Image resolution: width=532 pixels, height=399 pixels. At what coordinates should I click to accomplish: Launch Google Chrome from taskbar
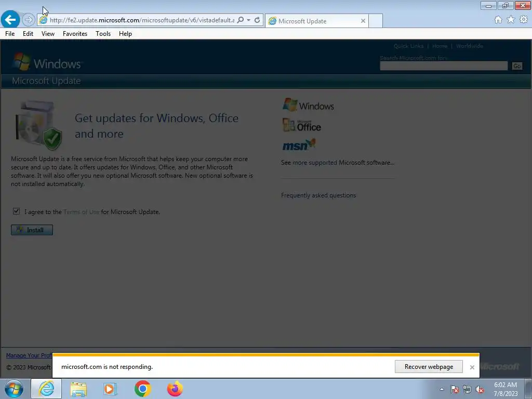pyautogui.click(x=142, y=389)
